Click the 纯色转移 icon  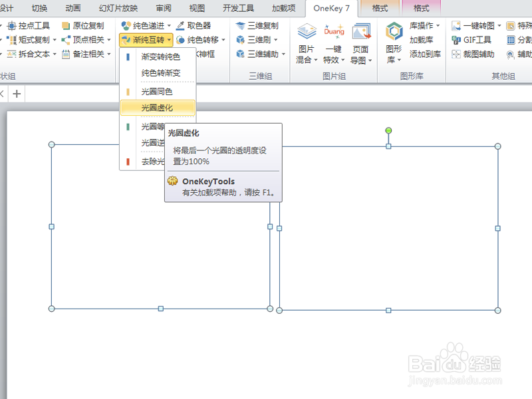180,40
